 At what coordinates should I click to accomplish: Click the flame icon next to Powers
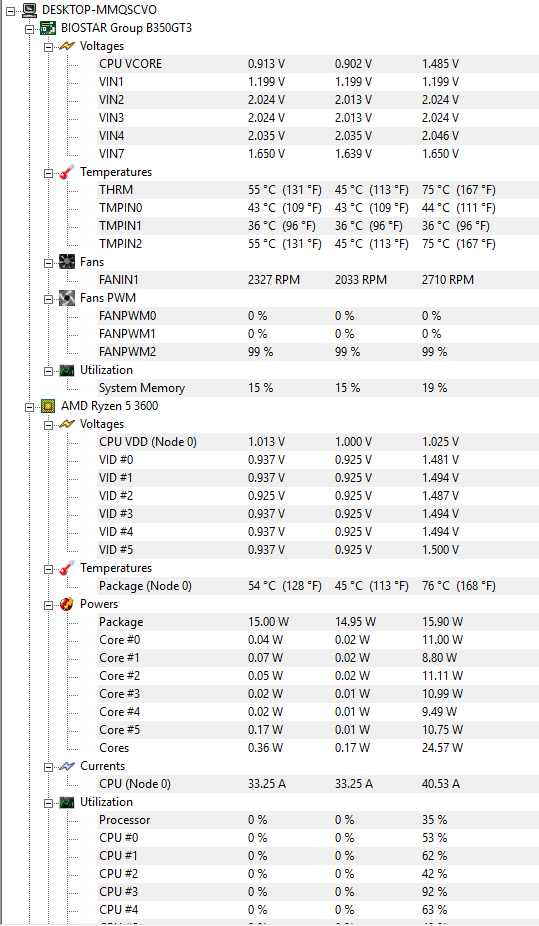tap(67, 604)
